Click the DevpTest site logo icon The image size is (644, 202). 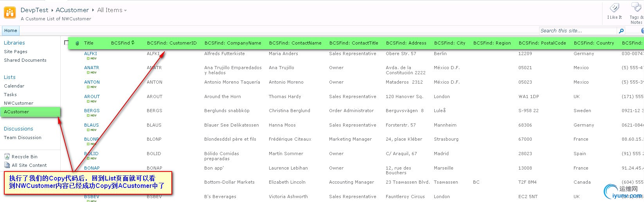coord(10,13)
